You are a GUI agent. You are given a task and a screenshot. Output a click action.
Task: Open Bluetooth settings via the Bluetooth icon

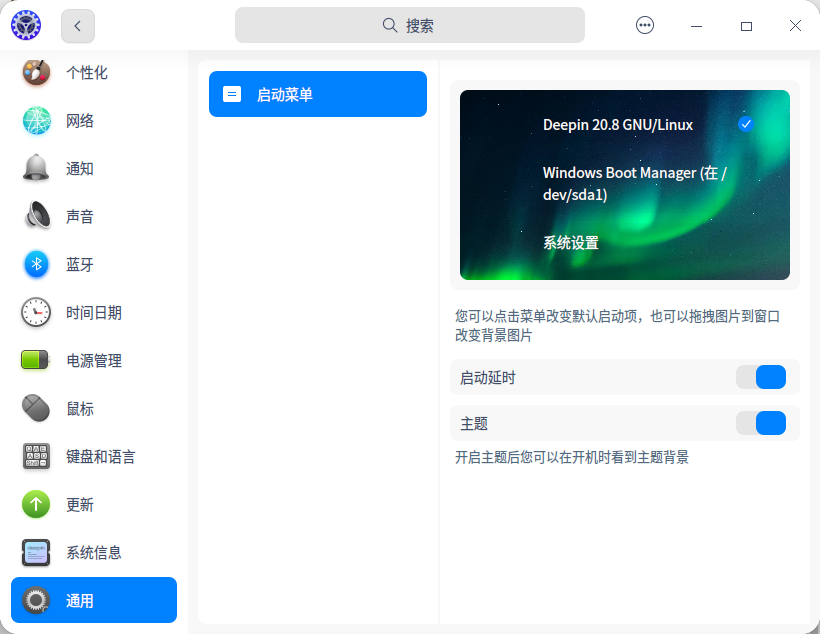pyautogui.click(x=36, y=264)
